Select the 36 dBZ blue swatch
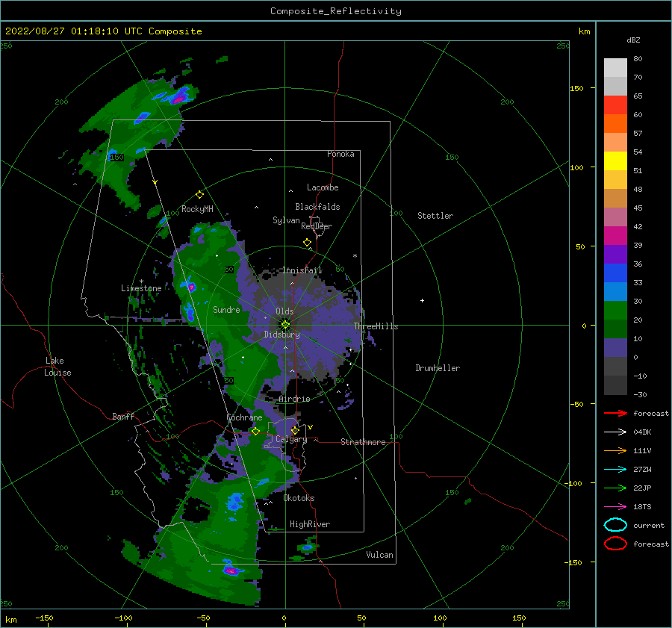The image size is (672, 628). point(615,273)
